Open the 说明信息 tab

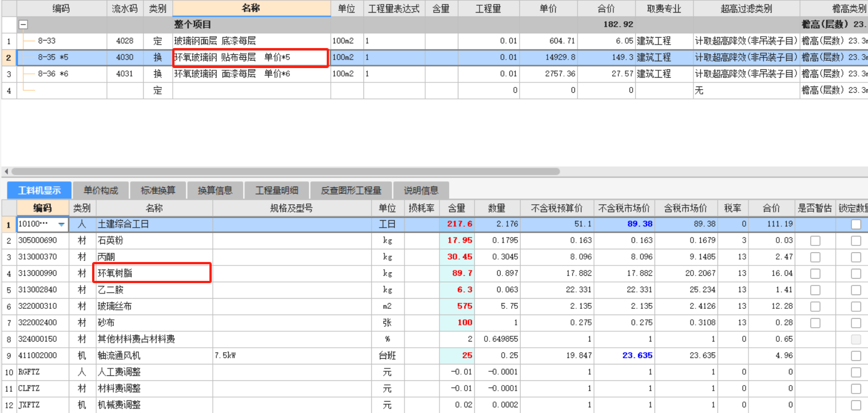pos(421,190)
